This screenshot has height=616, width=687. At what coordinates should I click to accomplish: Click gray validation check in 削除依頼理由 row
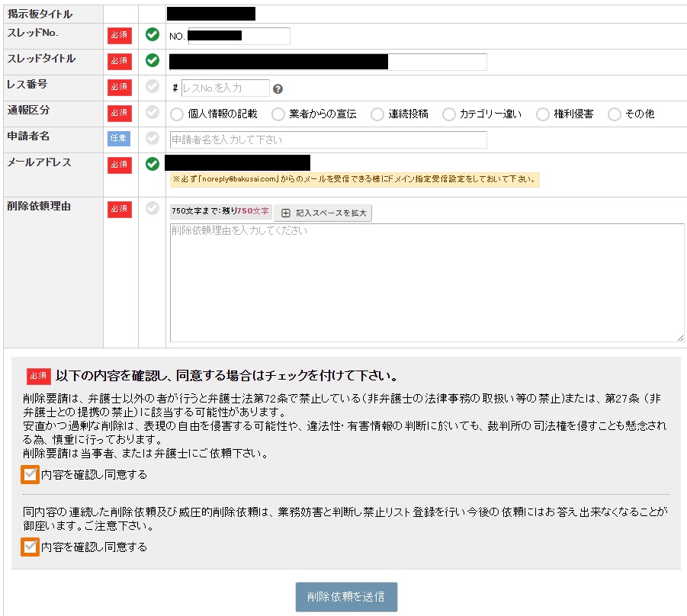(x=152, y=208)
